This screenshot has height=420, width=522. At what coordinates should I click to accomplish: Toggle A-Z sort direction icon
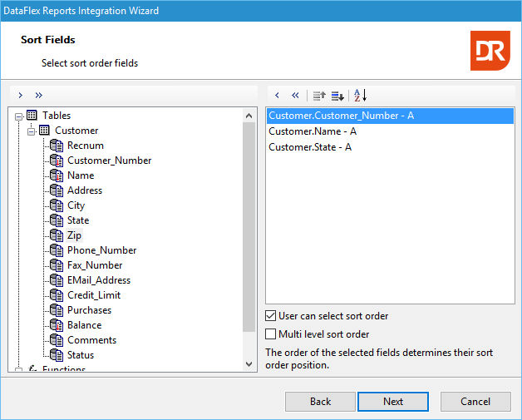360,96
